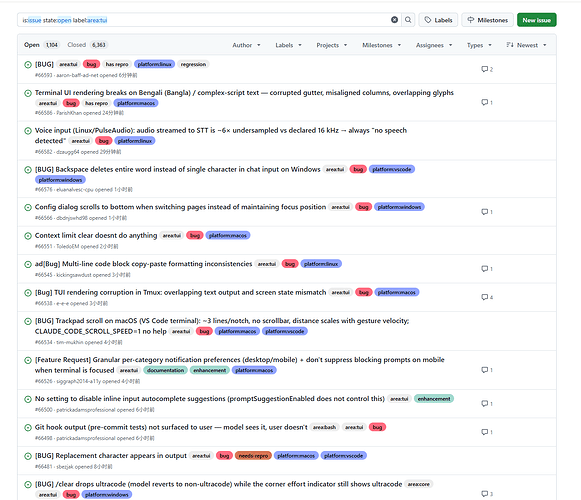This screenshot has height=500, width=581.
Task: Click needs-repro label on Replacement character issue
Action: [253, 456]
